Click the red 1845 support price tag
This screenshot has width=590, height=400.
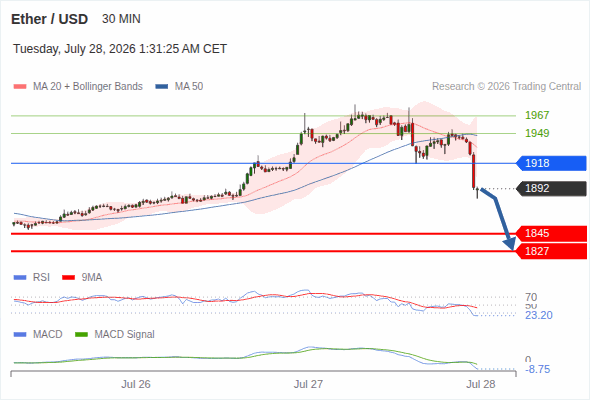551,233
